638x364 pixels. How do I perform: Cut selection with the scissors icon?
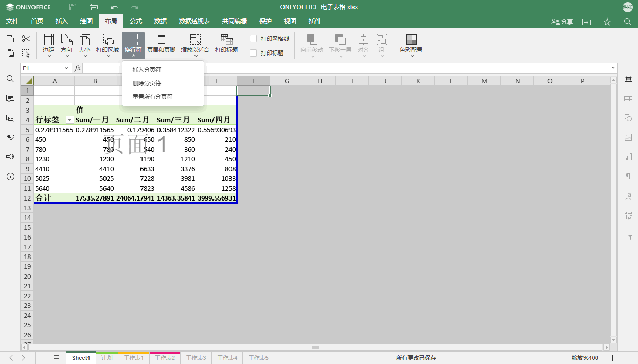[x=26, y=39]
